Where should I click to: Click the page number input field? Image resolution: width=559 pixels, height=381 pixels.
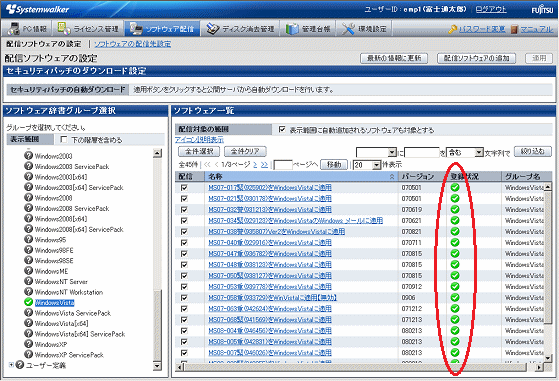click(283, 165)
